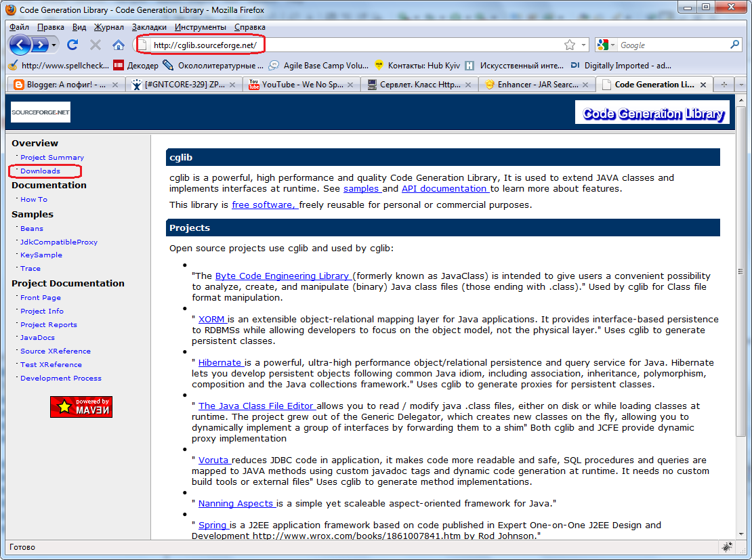The width and height of the screenshot is (752, 560).
Task: Open the Downloads link
Action: click(x=40, y=171)
